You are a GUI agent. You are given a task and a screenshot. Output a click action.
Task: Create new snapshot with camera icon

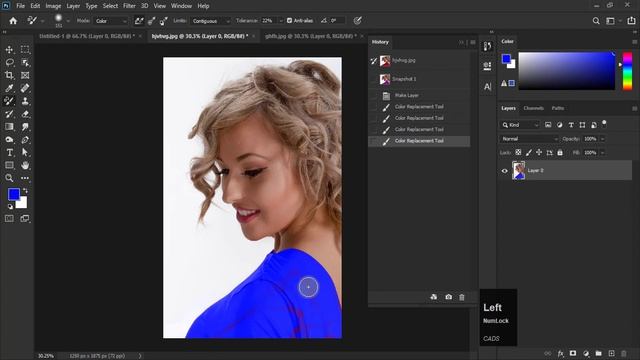pyautogui.click(x=448, y=297)
